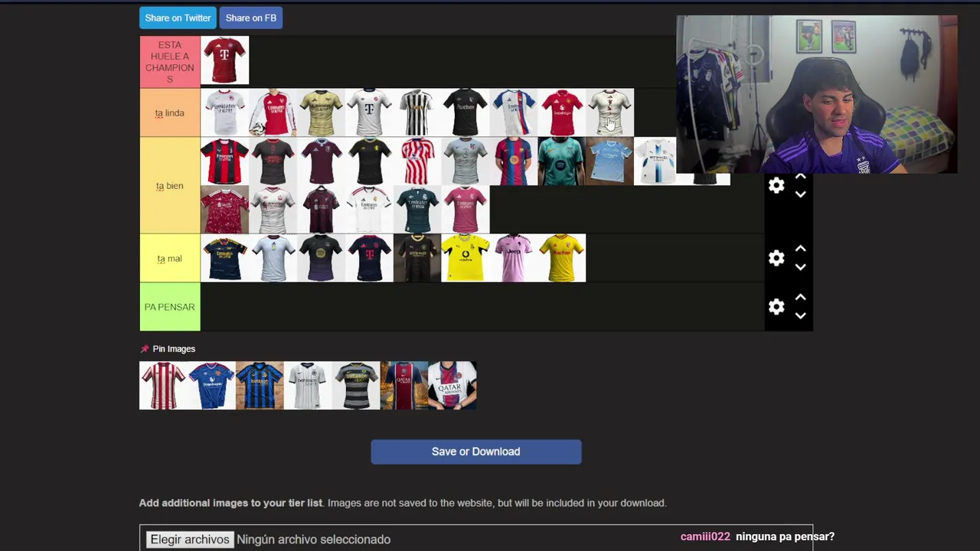The width and height of the screenshot is (980, 551).
Task: Click the pin icon beside Pin Images
Action: tap(145, 349)
